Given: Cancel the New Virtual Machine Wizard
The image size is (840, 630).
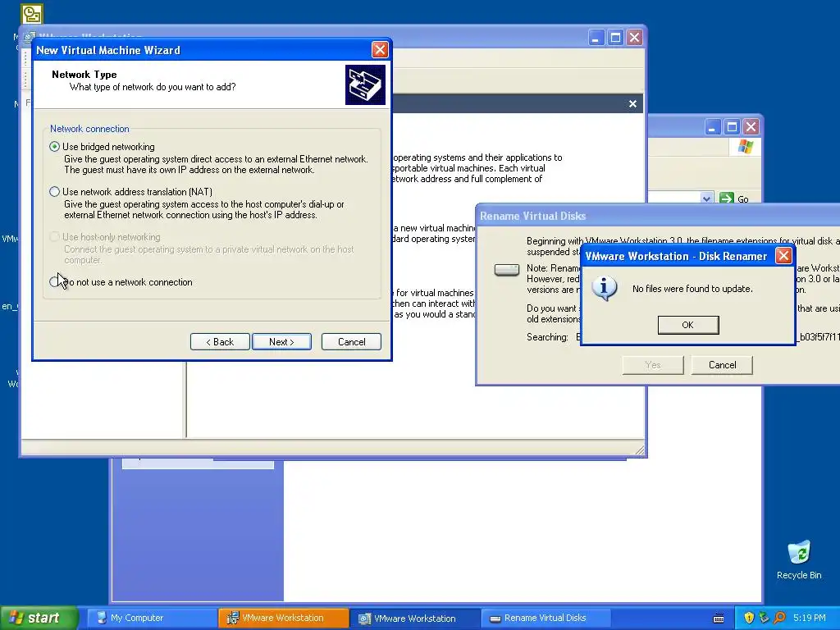Looking at the screenshot, I should 351,342.
